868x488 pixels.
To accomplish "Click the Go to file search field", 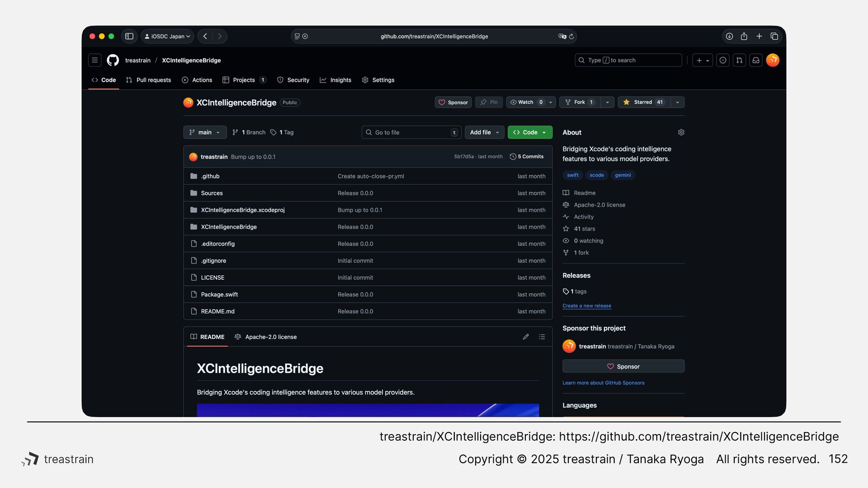I will (411, 132).
